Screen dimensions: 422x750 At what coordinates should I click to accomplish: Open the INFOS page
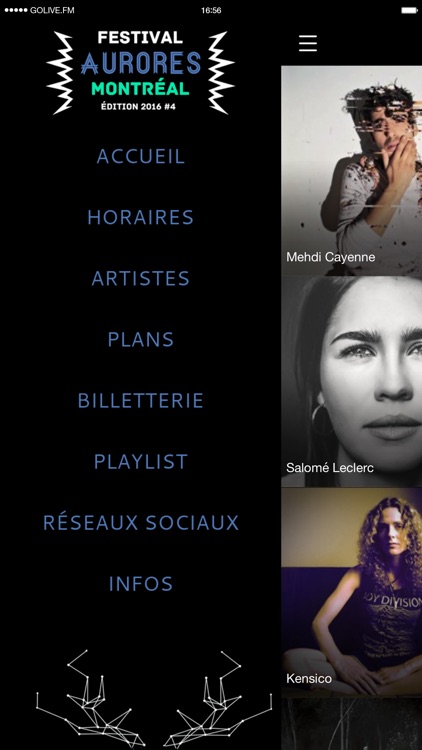pos(141,584)
